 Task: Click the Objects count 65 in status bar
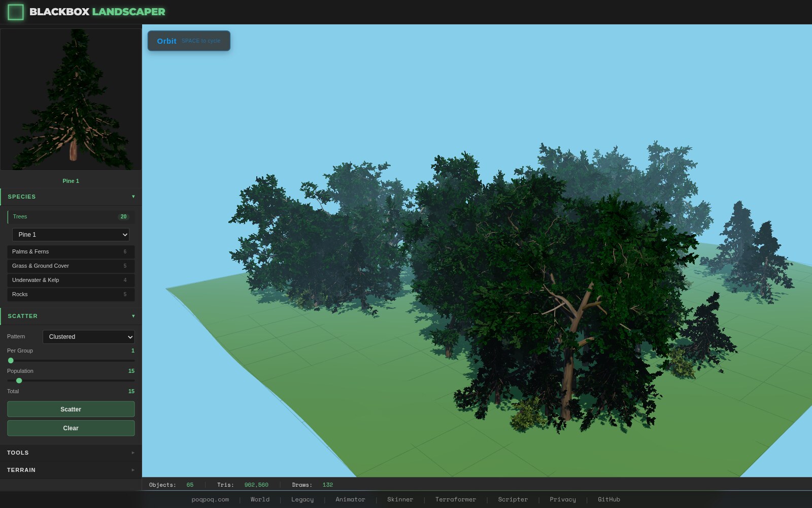tap(190, 485)
